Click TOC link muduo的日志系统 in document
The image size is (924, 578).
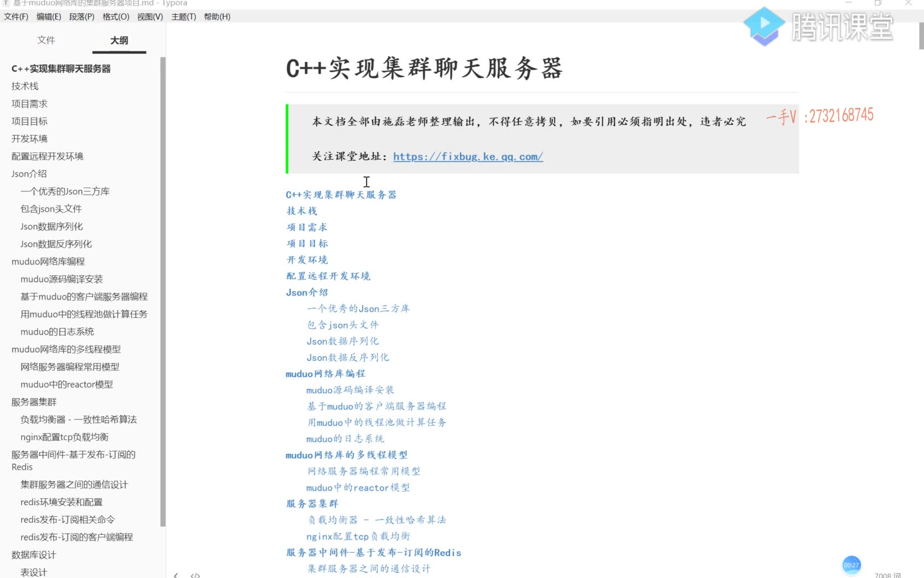345,439
